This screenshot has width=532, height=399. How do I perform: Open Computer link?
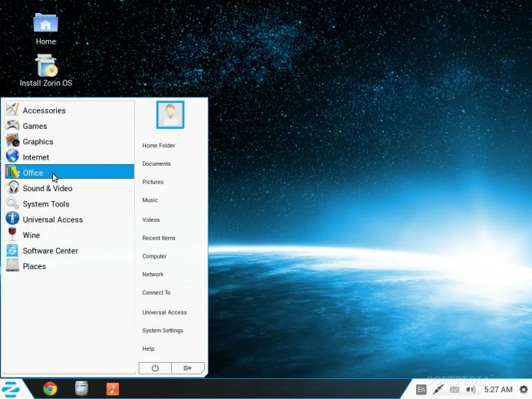(x=154, y=256)
